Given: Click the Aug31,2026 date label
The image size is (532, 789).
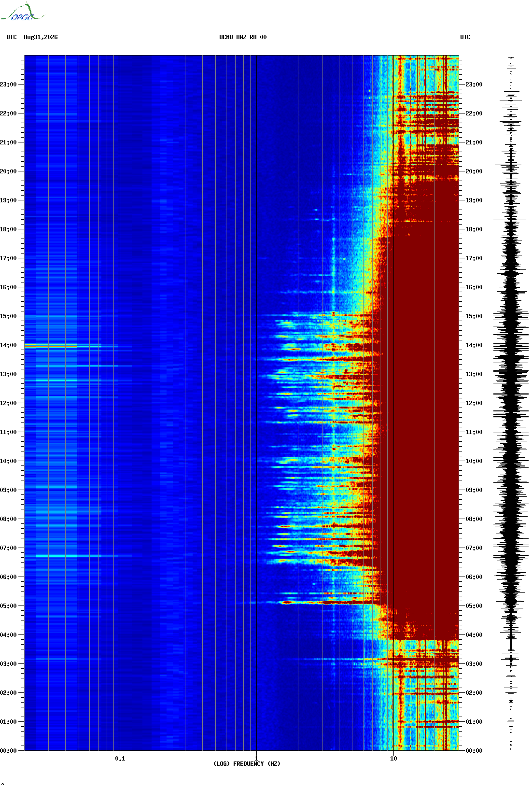Looking at the screenshot, I should [x=41, y=37].
